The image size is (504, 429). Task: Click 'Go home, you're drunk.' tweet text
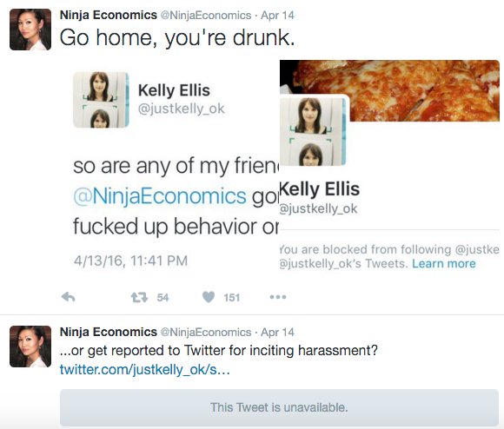tap(177, 38)
